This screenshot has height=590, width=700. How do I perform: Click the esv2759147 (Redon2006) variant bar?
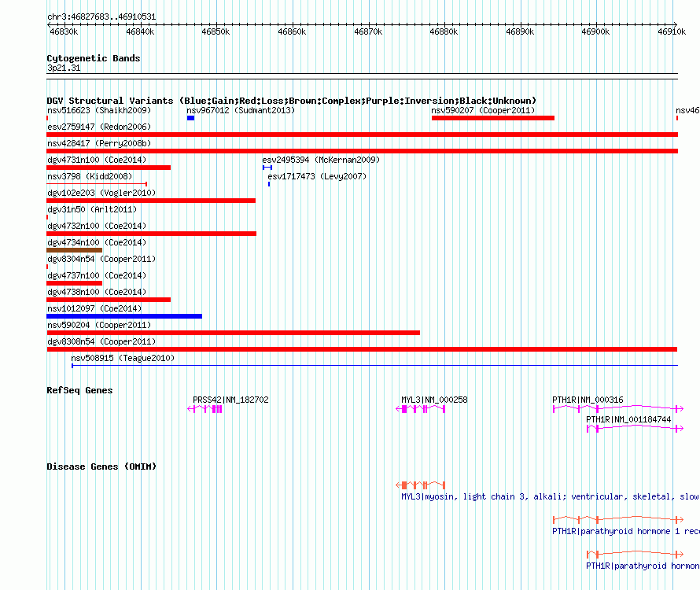(x=362, y=135)
